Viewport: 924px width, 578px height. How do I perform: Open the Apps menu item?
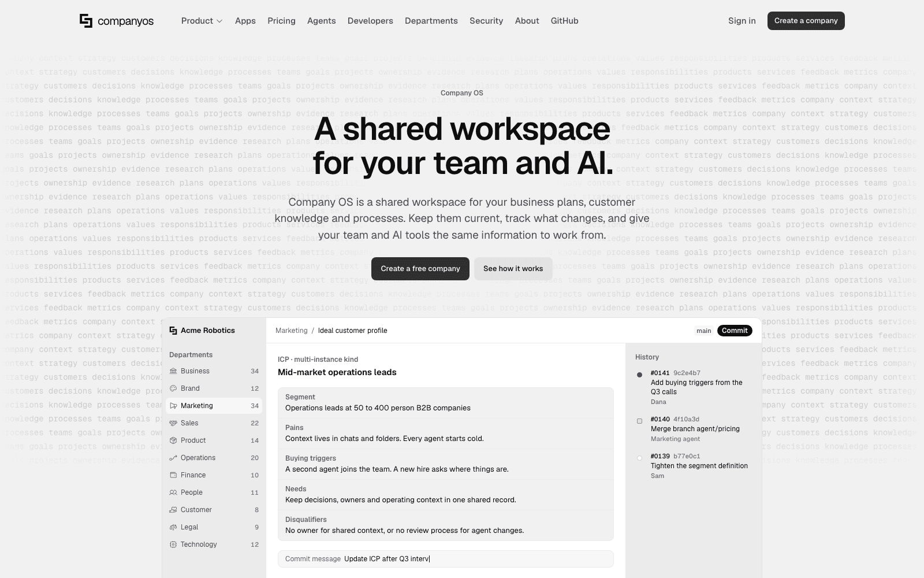click(x=245, y=21)
